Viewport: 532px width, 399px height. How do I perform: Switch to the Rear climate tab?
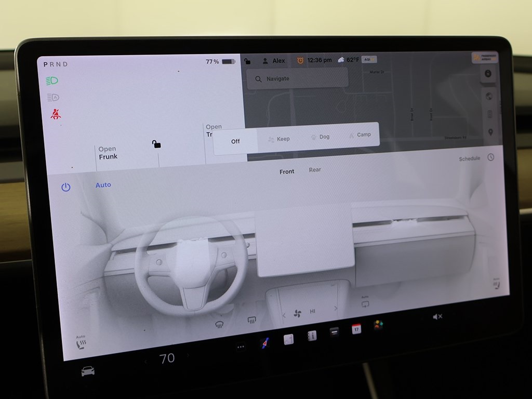coord(315,170)
